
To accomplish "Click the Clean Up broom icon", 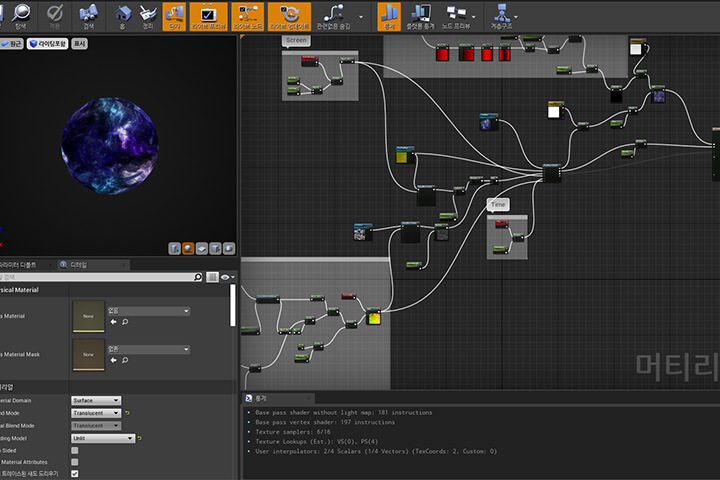I will tap(147, 16).
